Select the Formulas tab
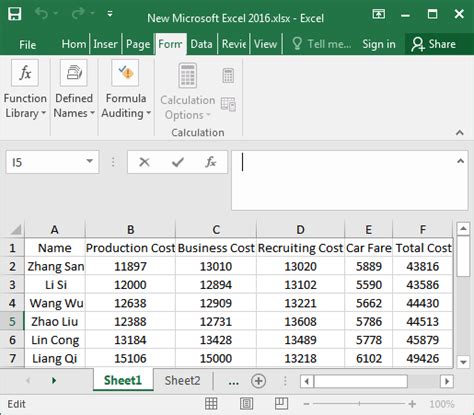This screenshot has height=415, width=474. pos(170,44)
